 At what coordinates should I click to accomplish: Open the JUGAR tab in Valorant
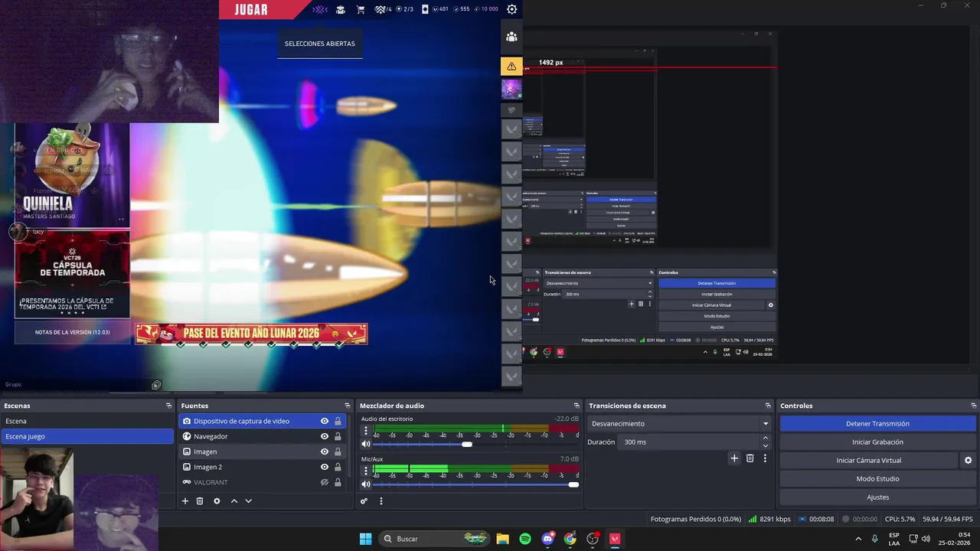coord(251,10)
